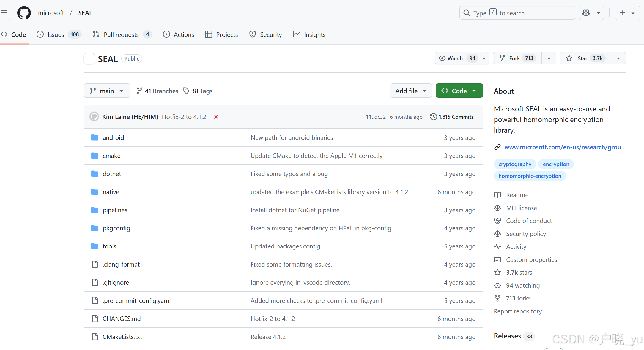This screenshot has width=644, height=350.
Task: Open the green Code dropdown
Action: [x=459, y=91]
